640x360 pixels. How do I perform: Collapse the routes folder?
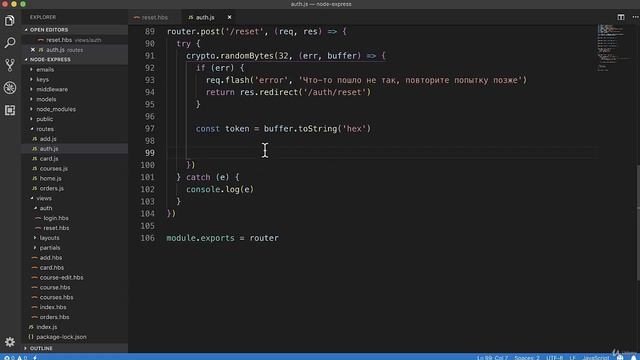tap(45, 129)
